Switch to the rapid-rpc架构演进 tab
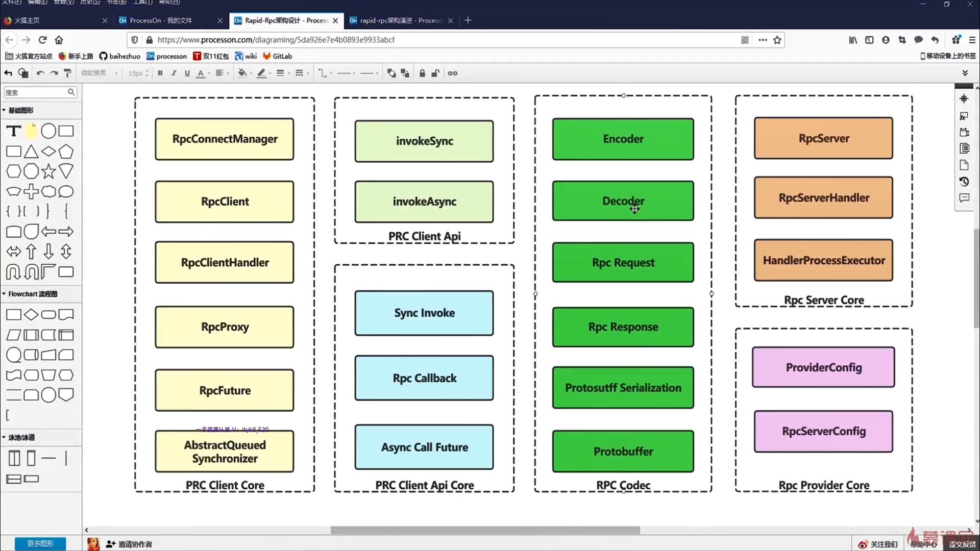The height and width of the screenshot is (551, 980). click(x=396, y=20)
